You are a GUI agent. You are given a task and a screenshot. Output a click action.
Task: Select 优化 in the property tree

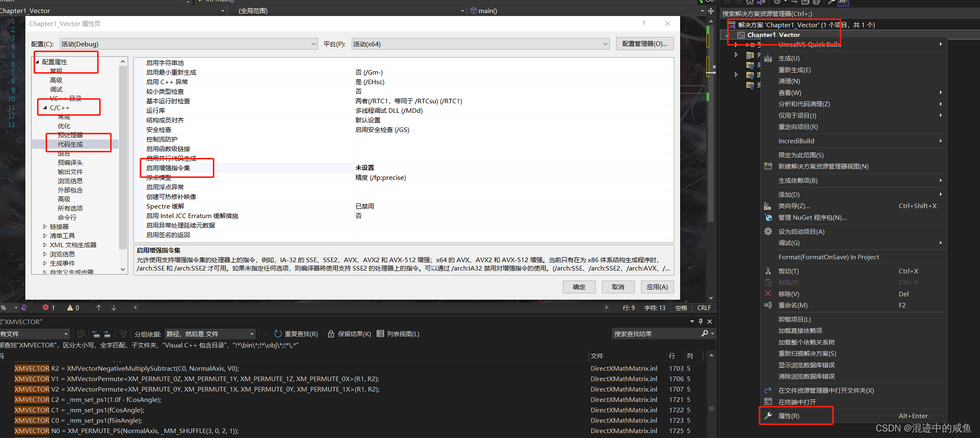64,126
